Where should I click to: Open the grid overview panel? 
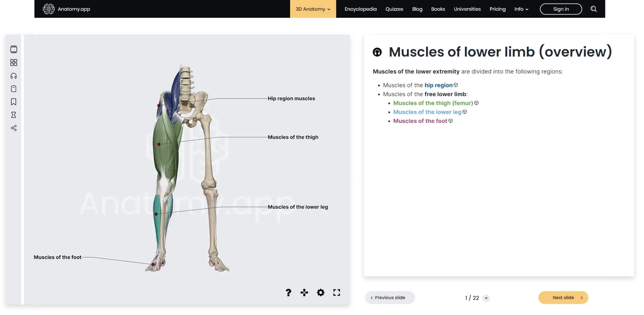(x=13, y=62)
